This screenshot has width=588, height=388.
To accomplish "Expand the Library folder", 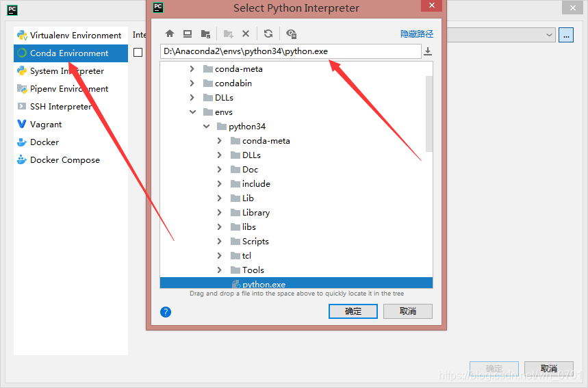I will [219, 213].
